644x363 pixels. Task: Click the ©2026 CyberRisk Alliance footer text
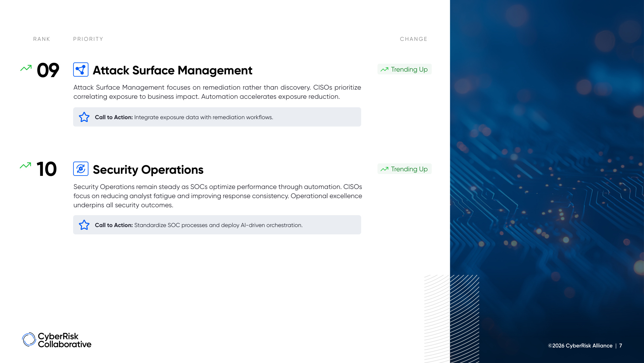pyautogui.click(x=580, y=346)
